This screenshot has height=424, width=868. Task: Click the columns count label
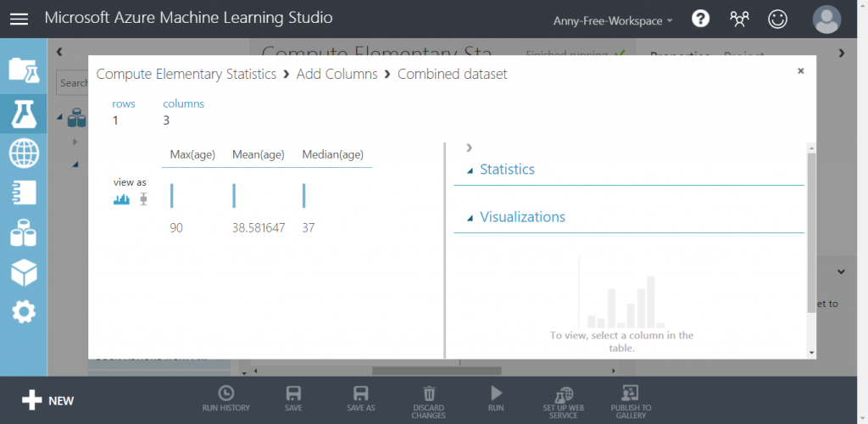183,103
